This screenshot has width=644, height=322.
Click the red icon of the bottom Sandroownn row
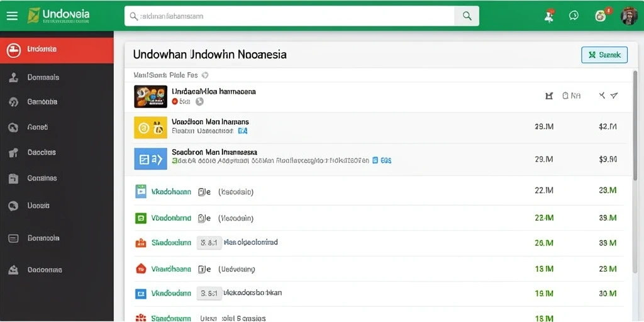141,318
